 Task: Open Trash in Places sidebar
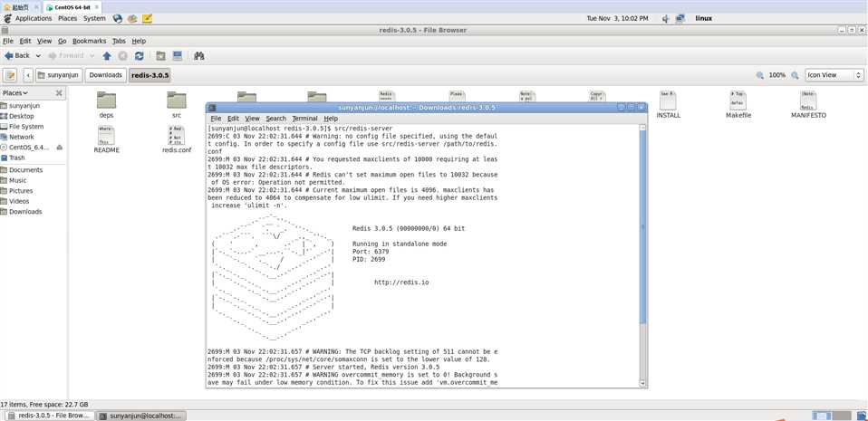click(16, 158)
